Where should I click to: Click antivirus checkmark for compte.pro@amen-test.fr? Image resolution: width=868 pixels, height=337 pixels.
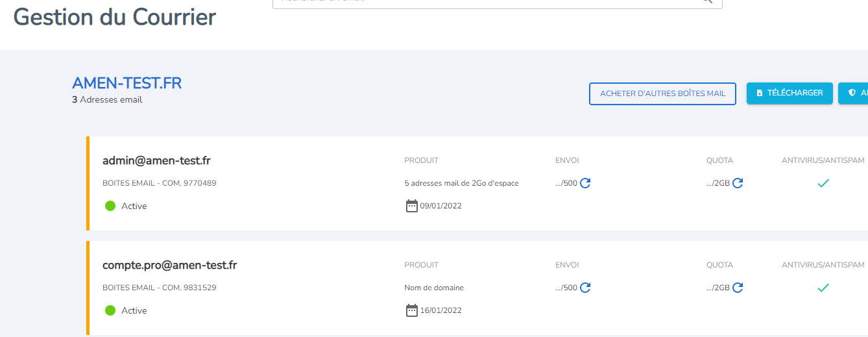pyautogui.click(x=823, y=288)
